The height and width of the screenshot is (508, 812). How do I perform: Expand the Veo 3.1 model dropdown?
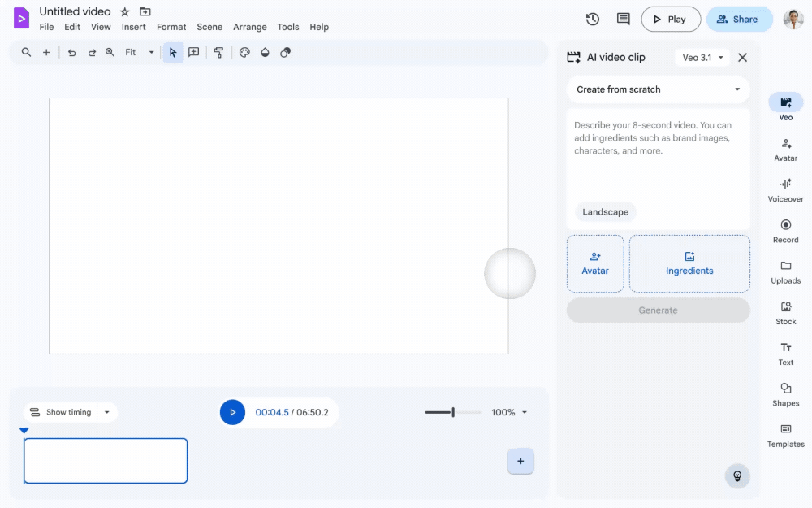pyautogui.click(x=702, y=58)
